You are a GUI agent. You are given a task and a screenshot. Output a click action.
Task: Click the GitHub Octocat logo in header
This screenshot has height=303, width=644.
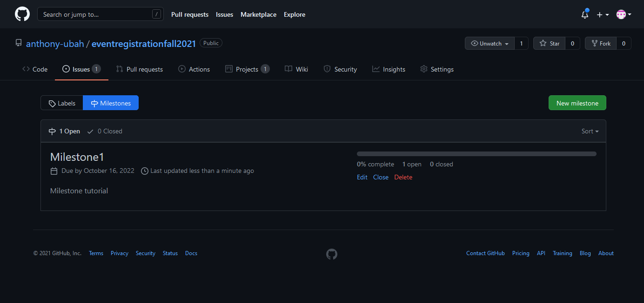click(22, 14)
